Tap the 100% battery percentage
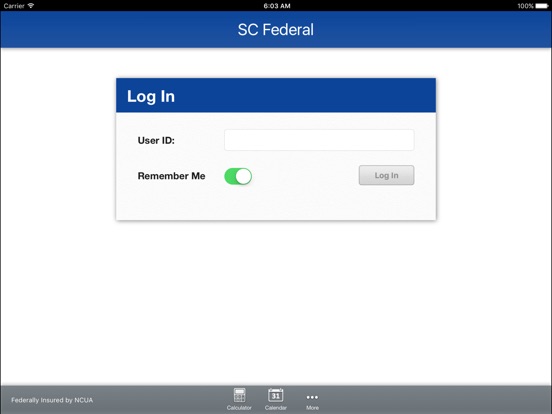Viewport: 552px width, 414px height. pyautogui.click(x=525, y=6)
